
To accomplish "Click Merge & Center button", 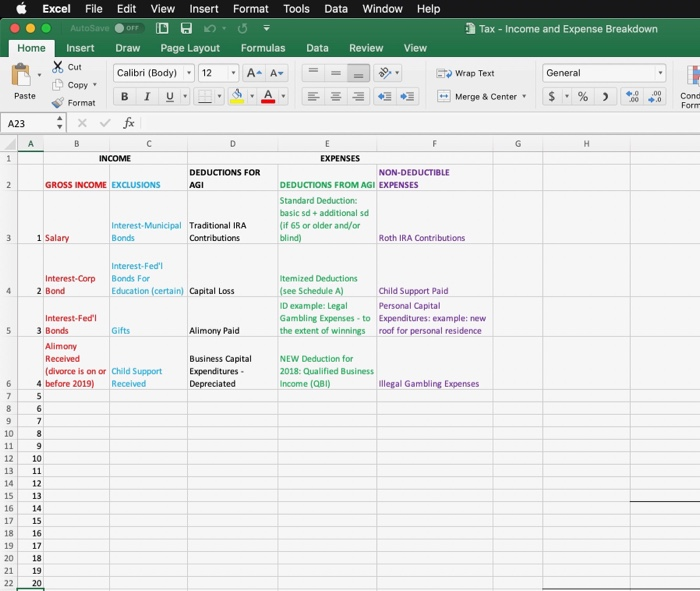I will point(476,96).
